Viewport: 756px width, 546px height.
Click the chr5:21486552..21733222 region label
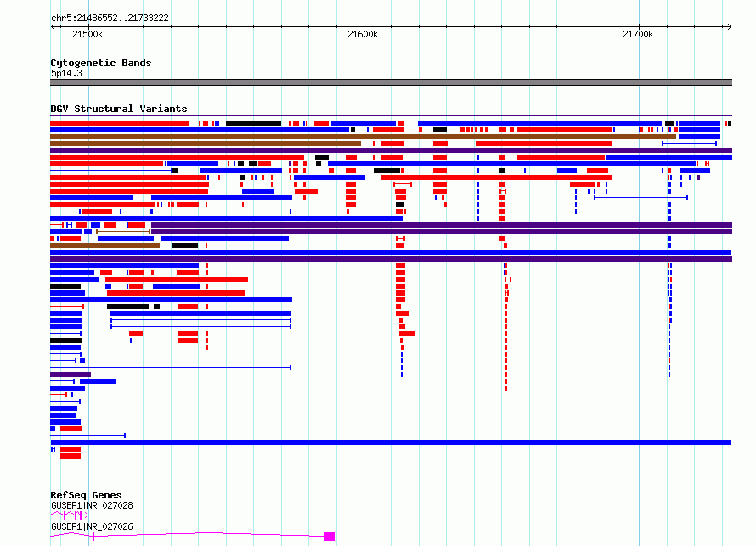pos(110,18)
